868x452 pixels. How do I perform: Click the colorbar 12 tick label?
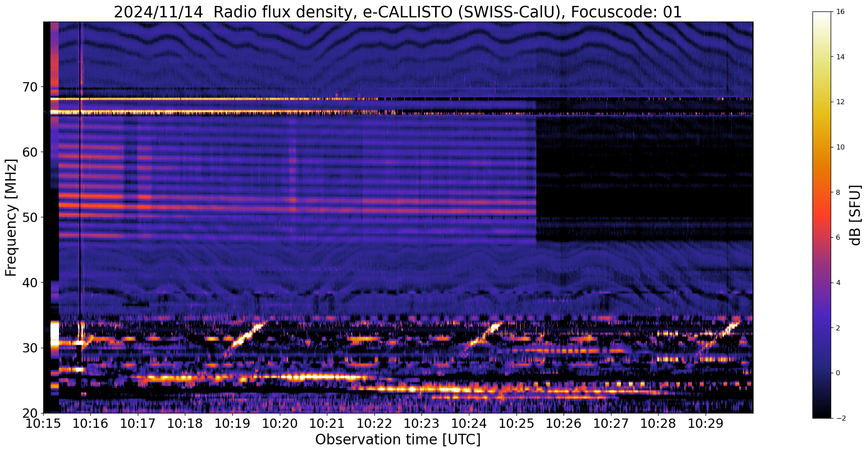[x=840, y=102]
